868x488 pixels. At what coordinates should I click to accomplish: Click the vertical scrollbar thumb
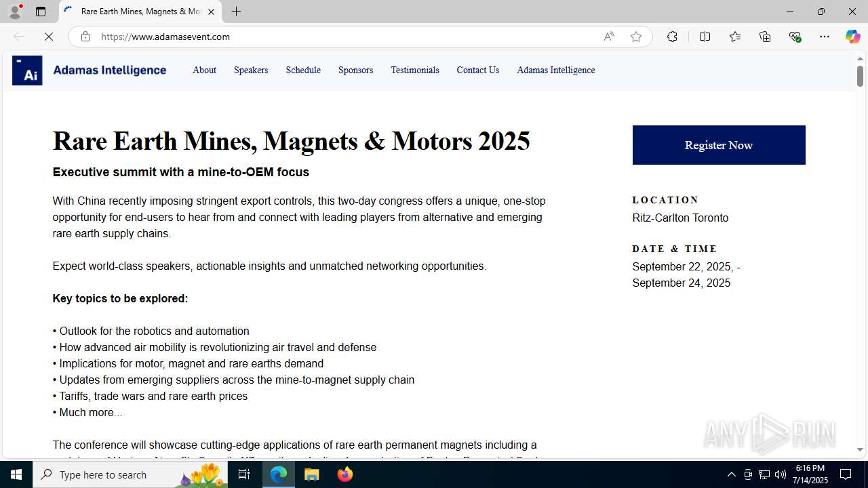[860, 76]
